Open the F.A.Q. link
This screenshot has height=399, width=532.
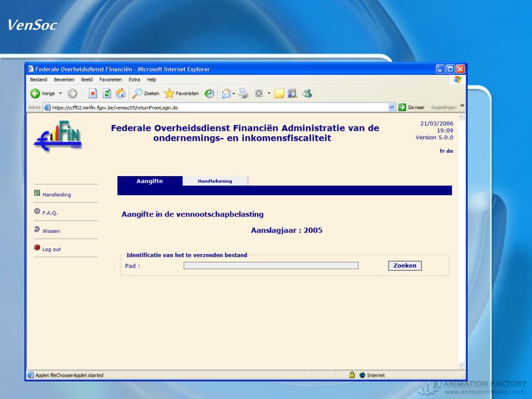click(x=50, y=213)
